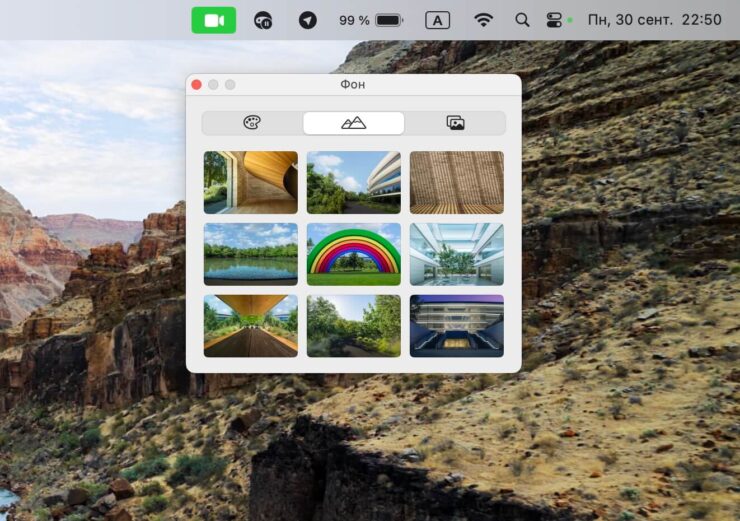This screenshot has height=521, width=740.
Task: Click the green video camera menu bar icon
Action: pyautogui.click(x=214, y=20)
